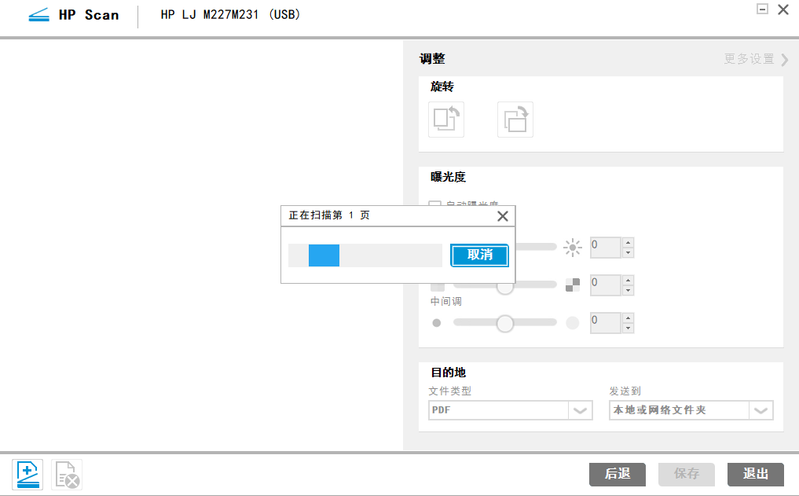Click the 中间调 slider handle
This screenshot has height=496, width=799.
(x=505, y=323)
